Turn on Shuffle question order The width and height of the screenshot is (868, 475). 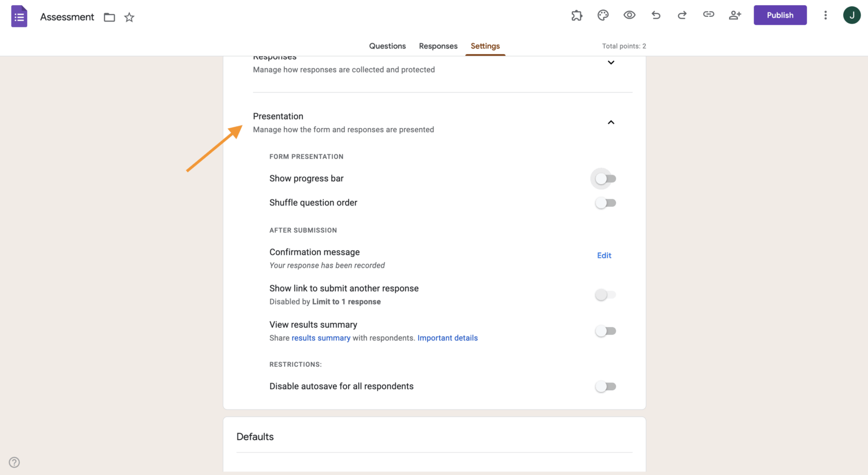(x=605, y=203)
